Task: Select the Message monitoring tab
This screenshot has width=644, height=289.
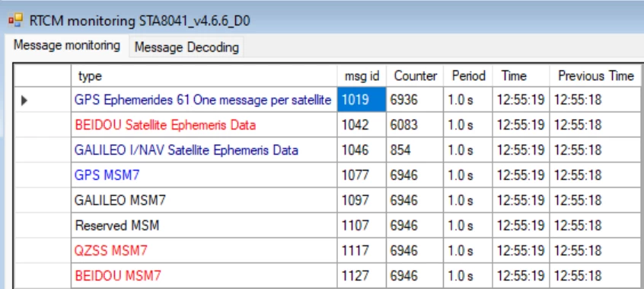Action: (x=66, y=45)
